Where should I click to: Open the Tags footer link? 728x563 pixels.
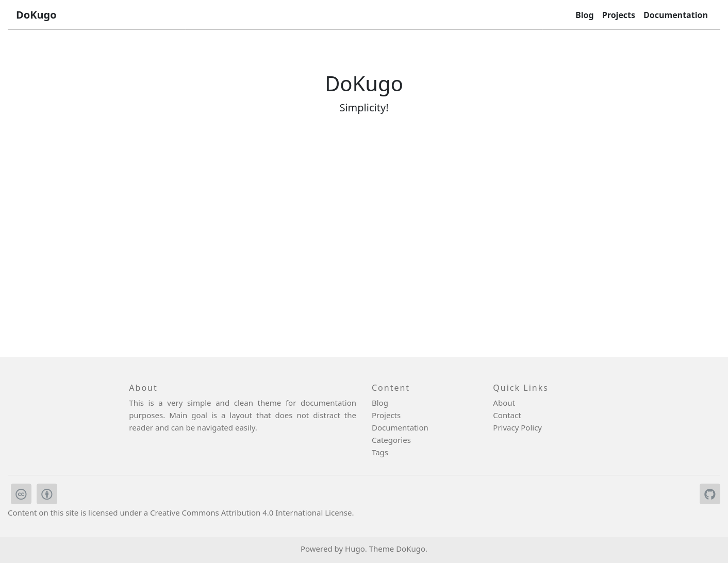coord(380,452)
